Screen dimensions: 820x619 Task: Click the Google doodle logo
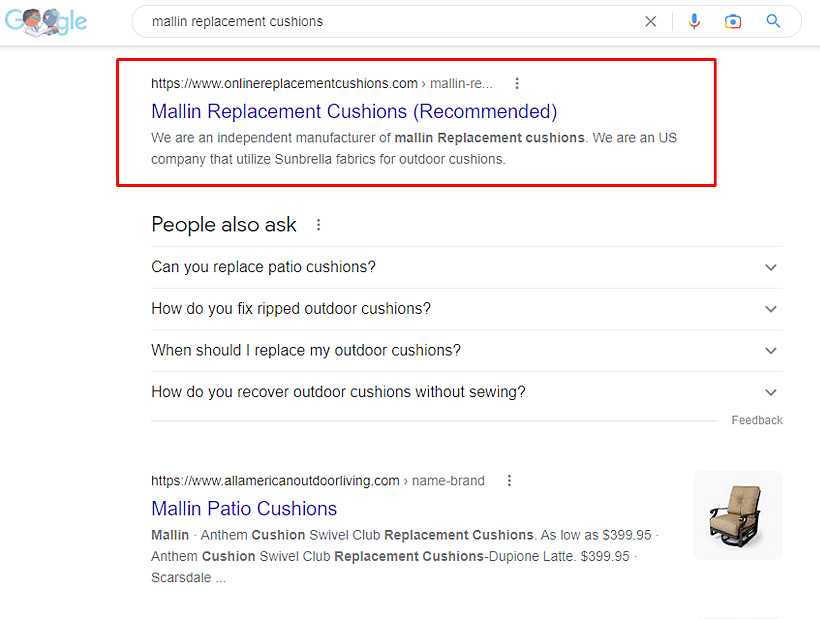pos(46,22)
